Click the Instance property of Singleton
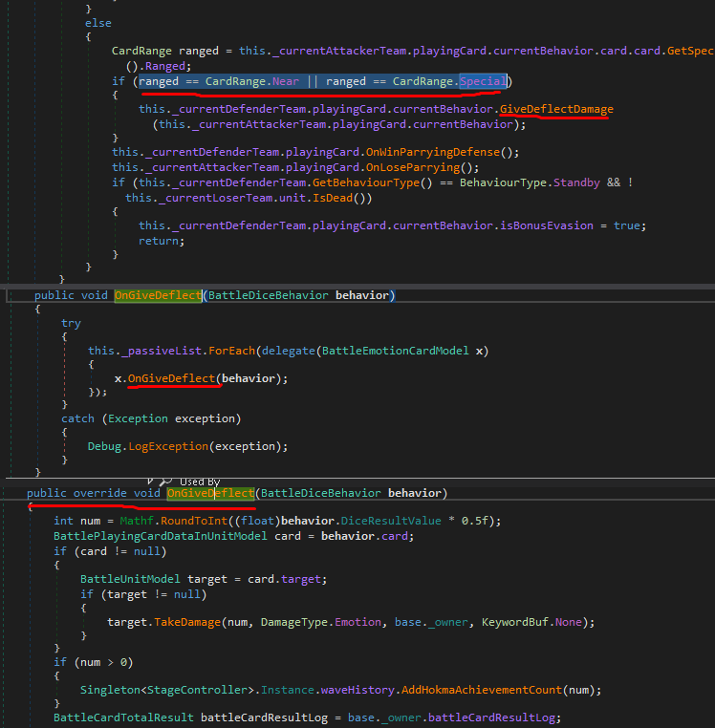This screenshot has width=715, height=728. click(x=287, y=691)
